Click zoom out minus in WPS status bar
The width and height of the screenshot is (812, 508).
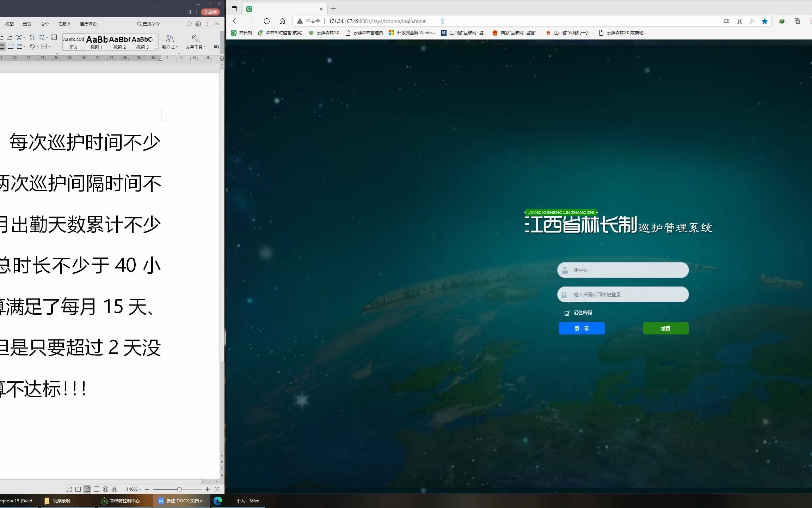147,489
